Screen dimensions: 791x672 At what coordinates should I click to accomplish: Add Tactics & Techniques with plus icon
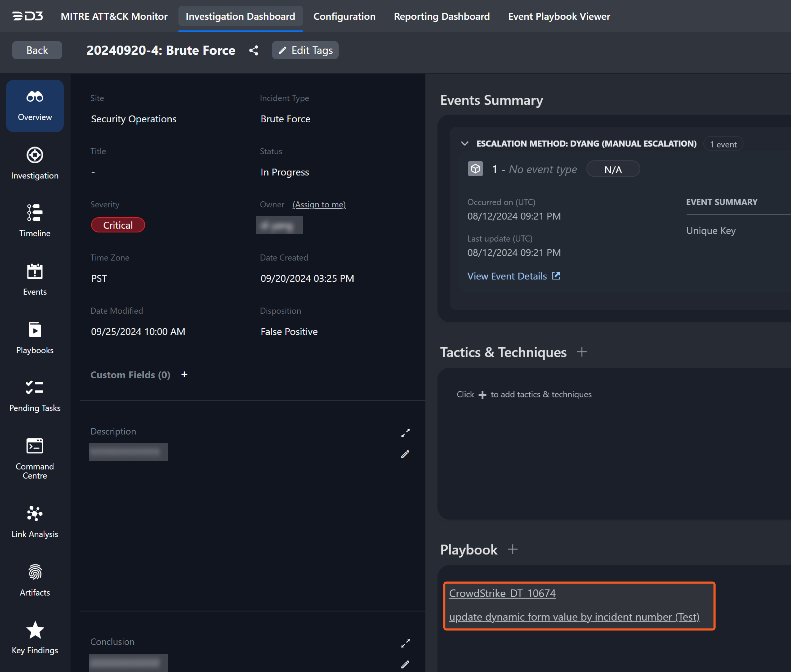(582, 352)
